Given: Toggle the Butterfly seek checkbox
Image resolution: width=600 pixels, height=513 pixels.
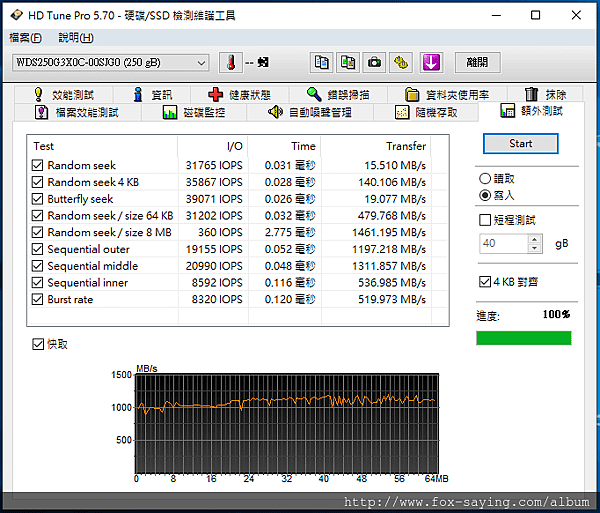Looking at the screenshot, I should (37, 199).
